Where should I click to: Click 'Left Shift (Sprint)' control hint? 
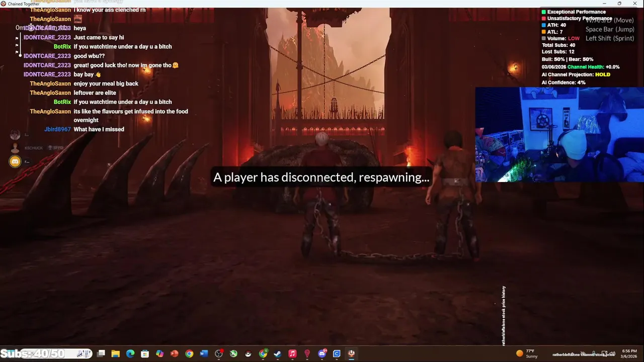(610, 38)
